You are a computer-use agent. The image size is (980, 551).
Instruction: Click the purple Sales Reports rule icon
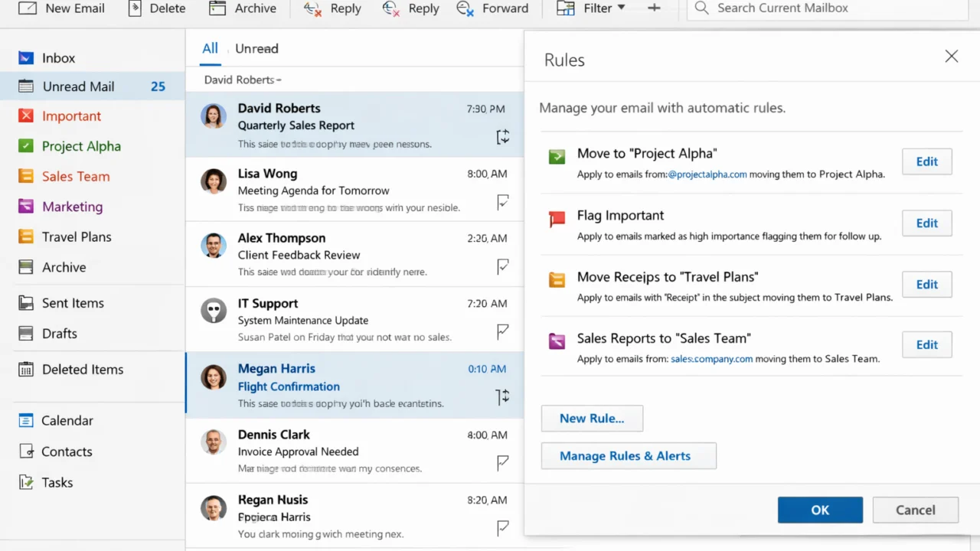point(557,341)
